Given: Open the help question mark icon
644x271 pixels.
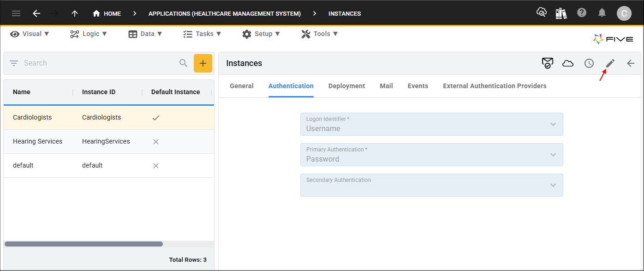Looking at the screenshot, I should (x=582, y=13).
